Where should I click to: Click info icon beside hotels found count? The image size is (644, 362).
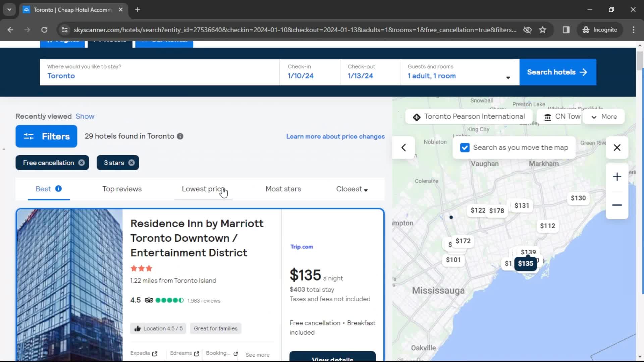pos(180,136)
